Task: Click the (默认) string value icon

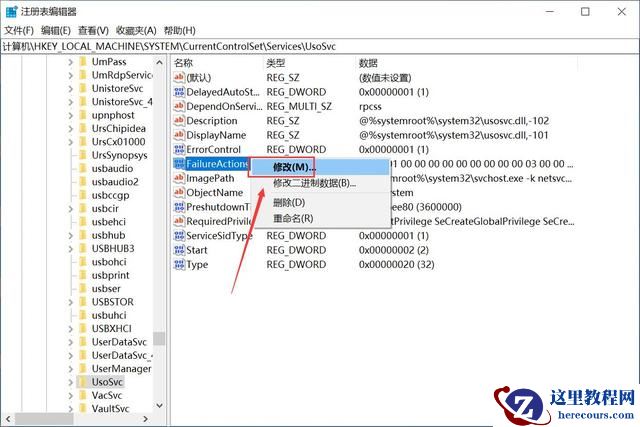Action: (179, 77)
